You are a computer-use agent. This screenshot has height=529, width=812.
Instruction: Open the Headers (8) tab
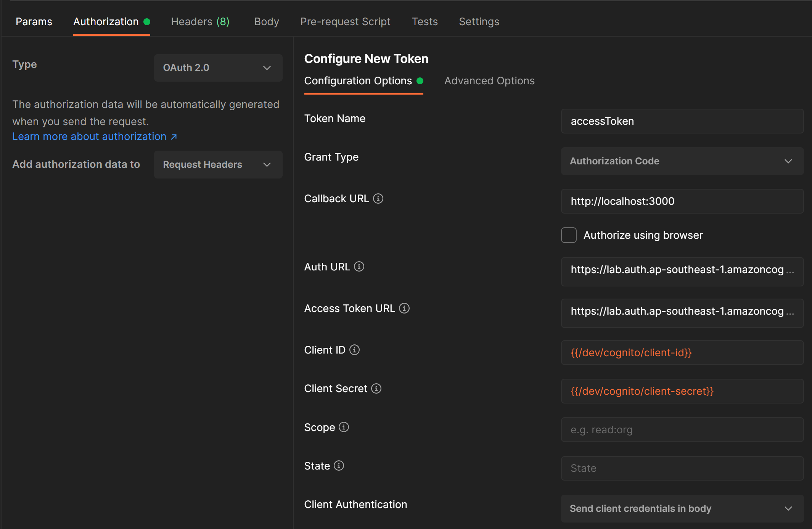[200, 22]
